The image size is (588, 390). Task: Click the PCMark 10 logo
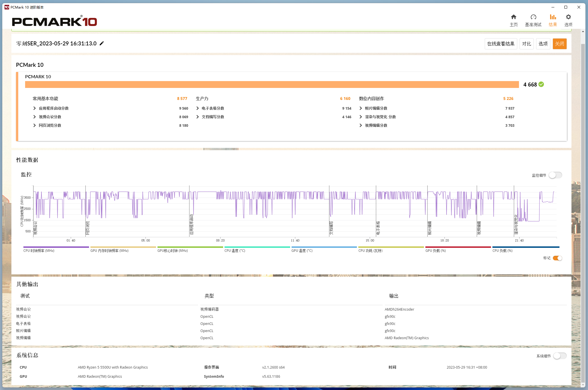click(54, 21)
